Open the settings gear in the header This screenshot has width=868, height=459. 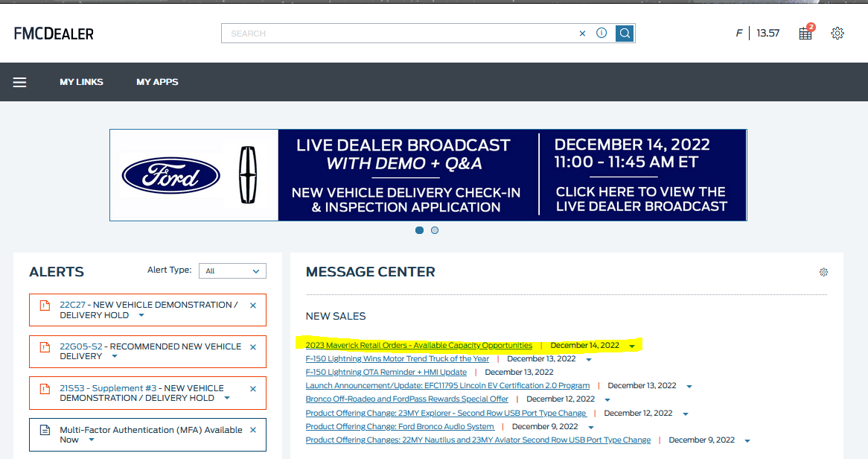[837, 34]
